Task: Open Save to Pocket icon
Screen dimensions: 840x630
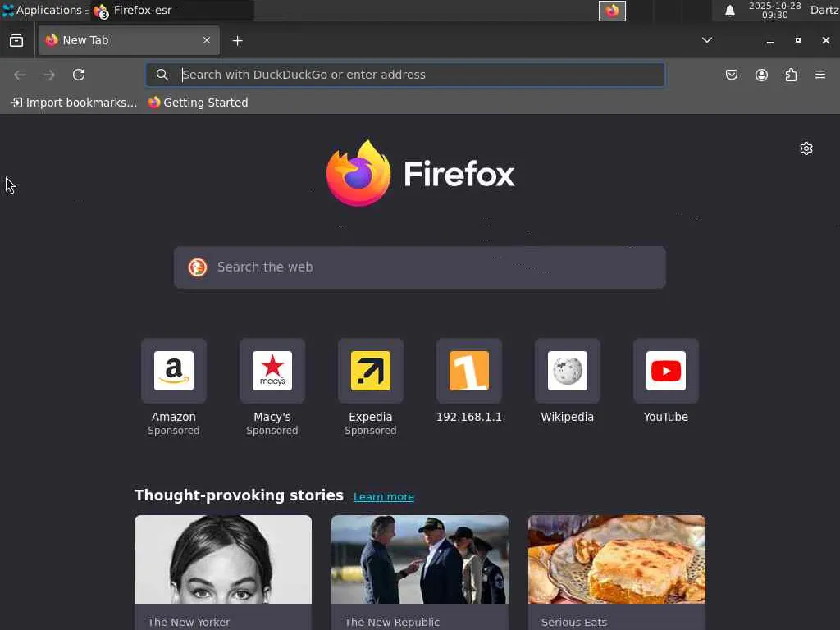Action: pyautogui.click(x=732, y=75)
